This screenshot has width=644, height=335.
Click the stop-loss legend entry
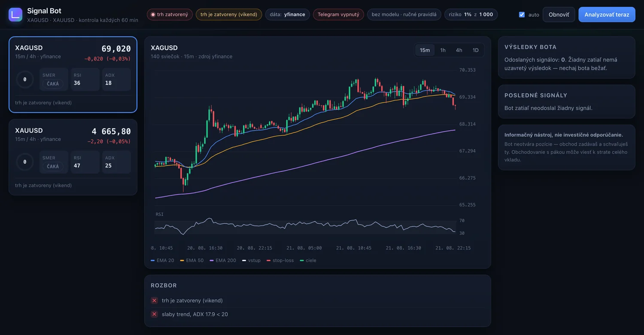click(280, 261)
